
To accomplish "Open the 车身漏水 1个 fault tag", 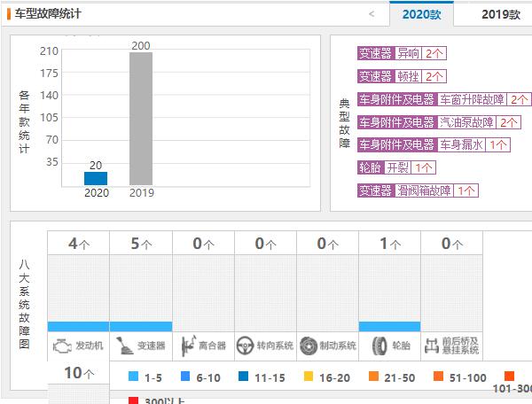I will pyautogui.click(x=434, y=145).
